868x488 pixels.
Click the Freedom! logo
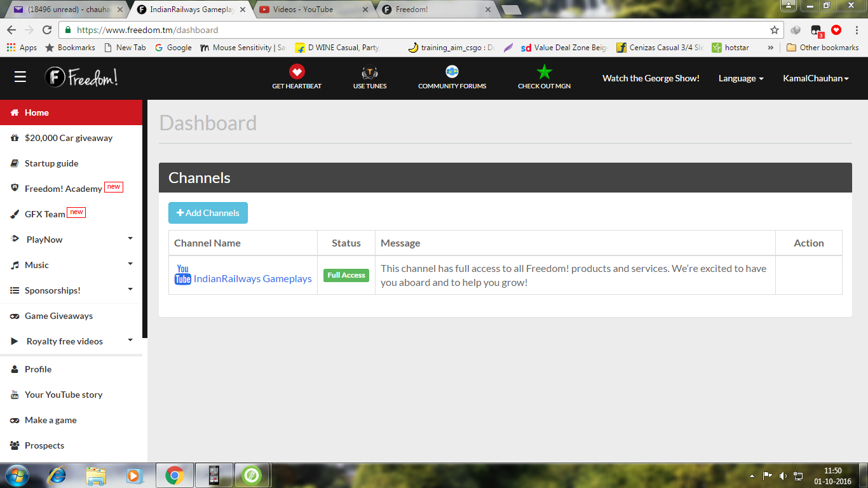coord(81,77)
